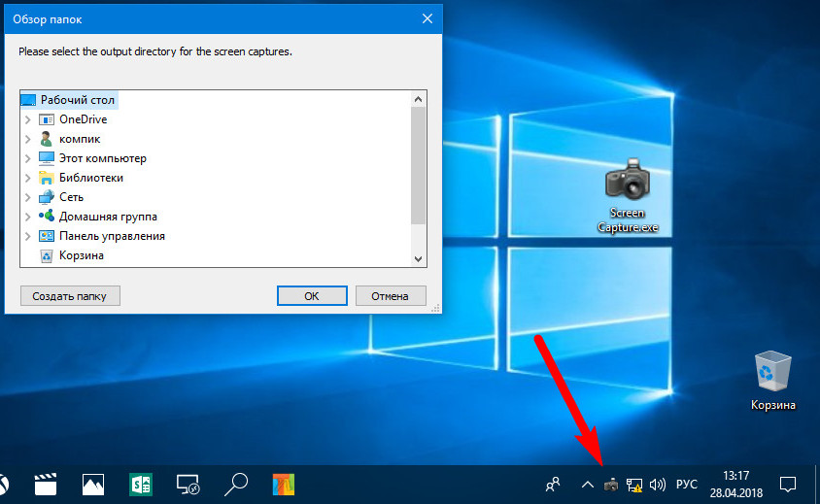Screen dimensions: 820x504
Task: Show hidden tray icons chevron
Action: (x=587, y=485)
